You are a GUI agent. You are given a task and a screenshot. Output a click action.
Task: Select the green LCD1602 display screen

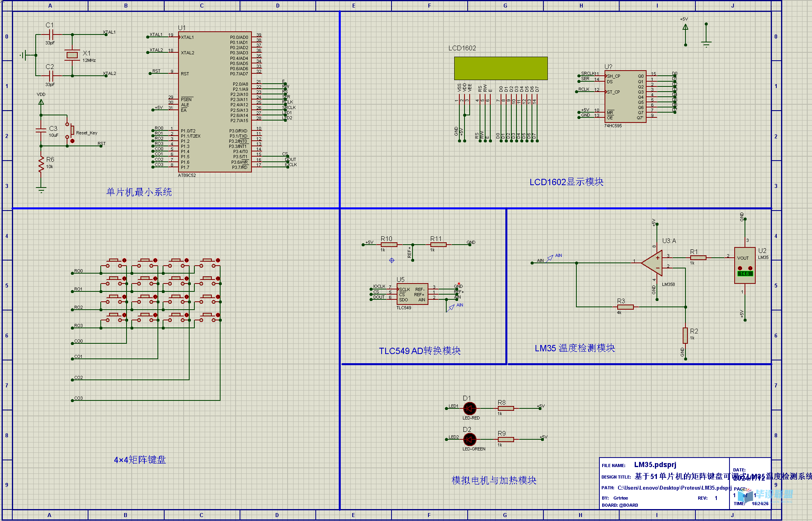501,68
